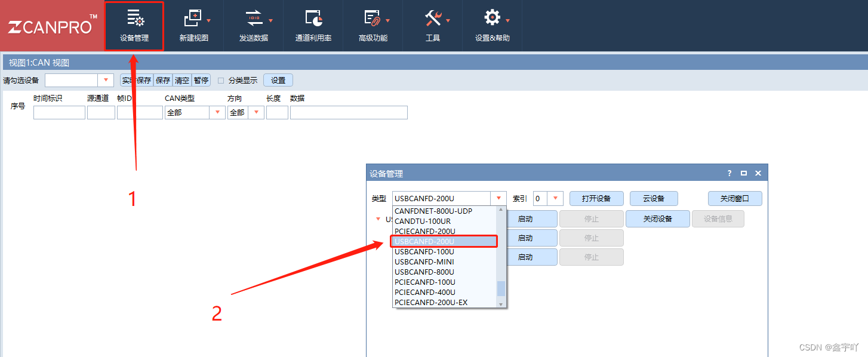Click the 实时保存 button
The width and height of the screenshot is (868, 357).
pyautogui.click(x=136, y=80)
